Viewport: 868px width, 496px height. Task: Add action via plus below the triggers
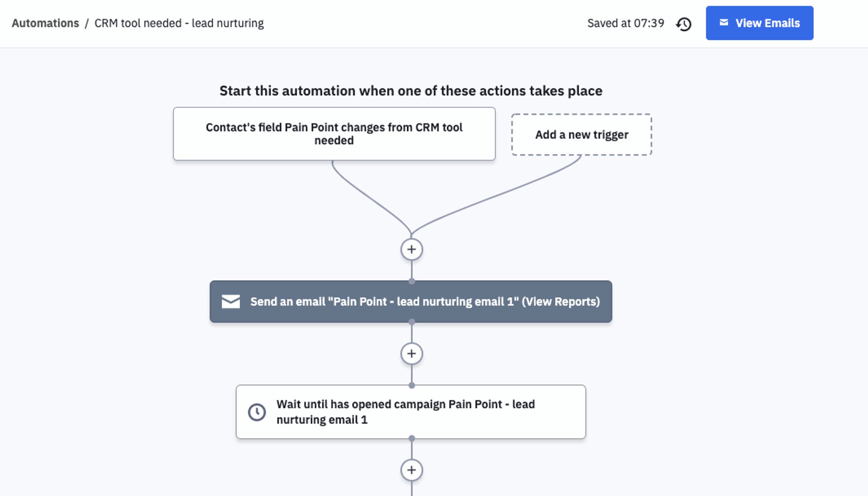[411, 249]
